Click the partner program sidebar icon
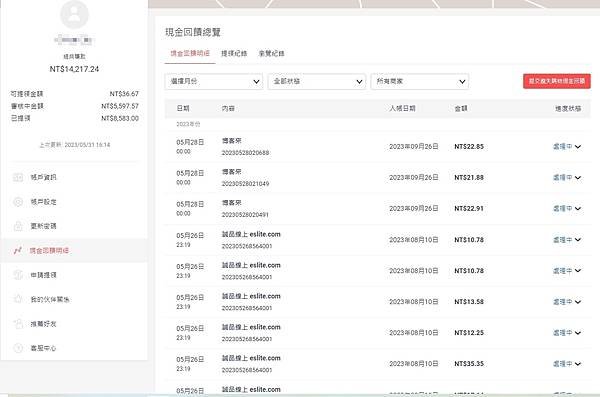The height and width of the screenshot is (397, 600). 18,299
